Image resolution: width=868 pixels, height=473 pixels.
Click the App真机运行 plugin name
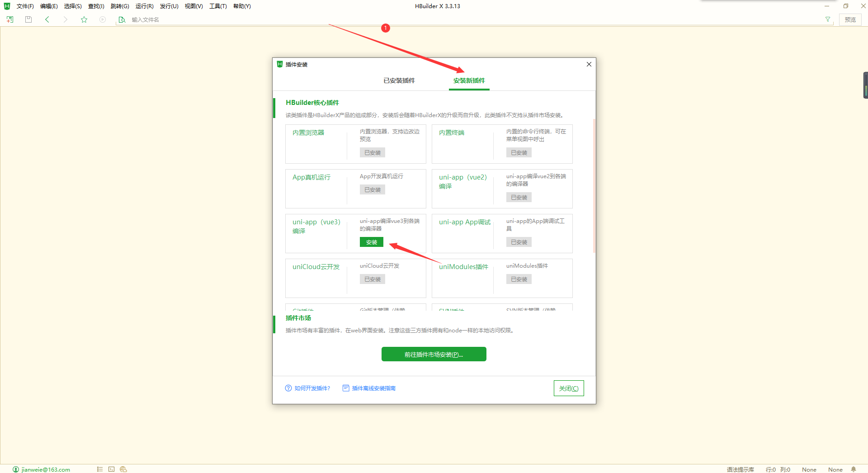tap(311, 177)
